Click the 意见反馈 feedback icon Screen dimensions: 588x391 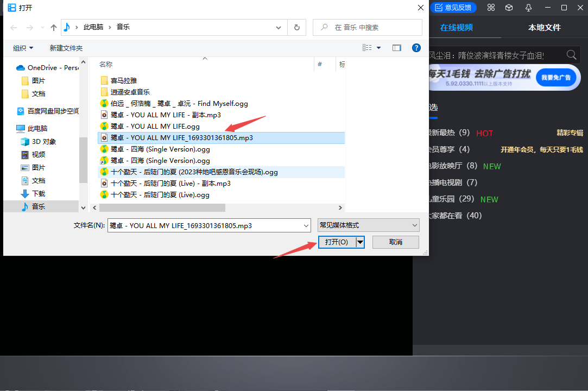454,8
